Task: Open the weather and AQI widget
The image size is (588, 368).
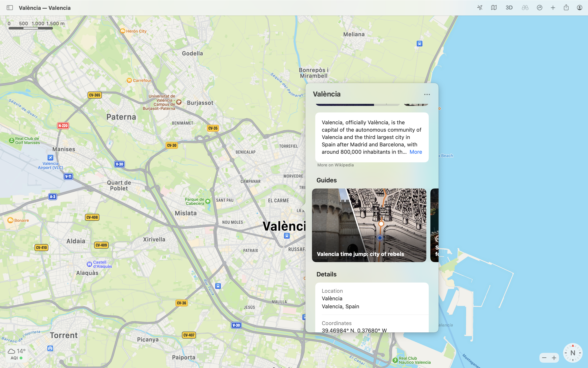Action: point(17,354)
